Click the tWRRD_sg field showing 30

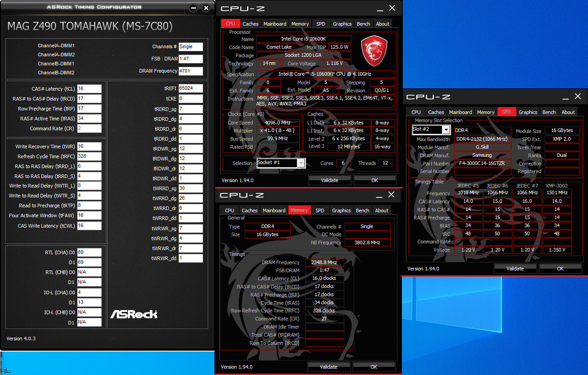click(191, 188)
